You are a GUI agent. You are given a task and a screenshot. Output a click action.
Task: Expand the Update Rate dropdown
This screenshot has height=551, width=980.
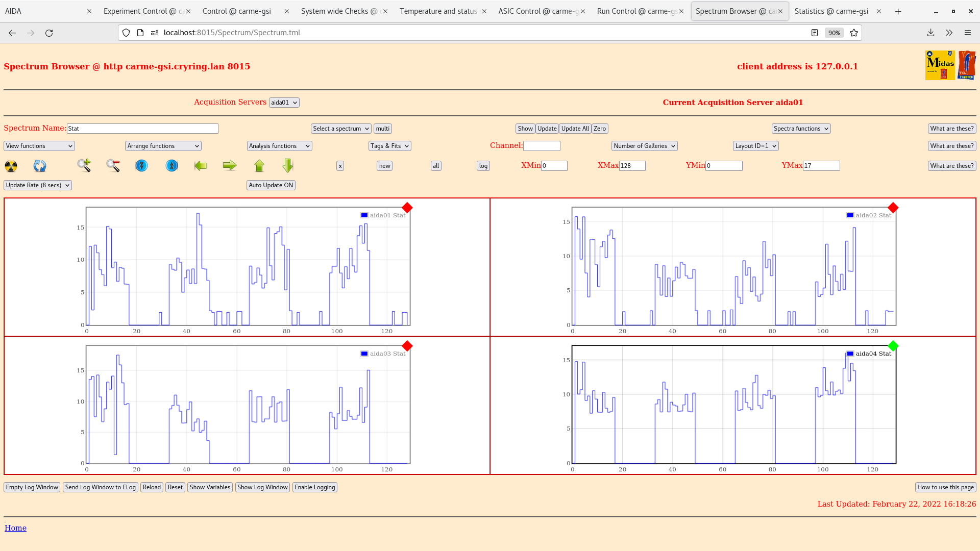(38, 185)
